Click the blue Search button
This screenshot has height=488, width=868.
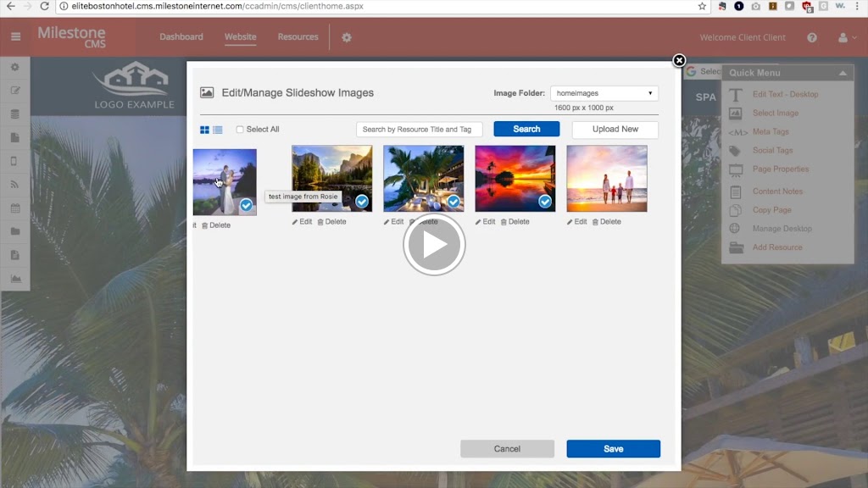tap(526, 129)
